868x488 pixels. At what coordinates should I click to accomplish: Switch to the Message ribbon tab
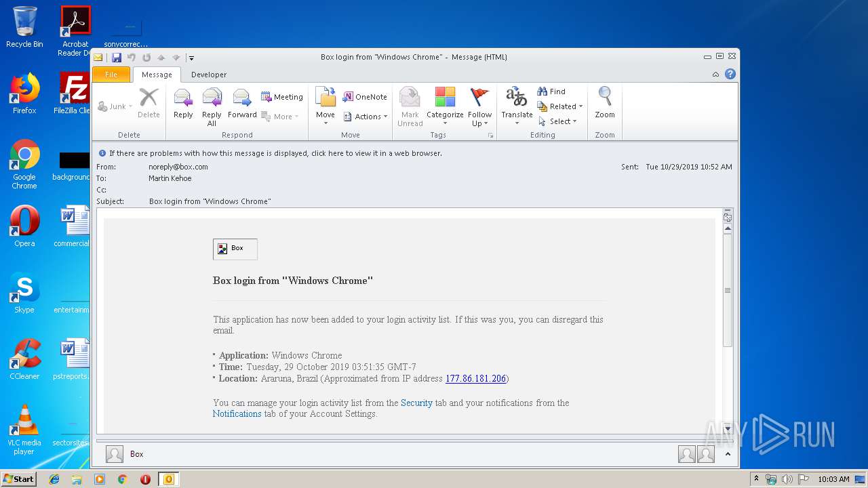coord(157,75)
